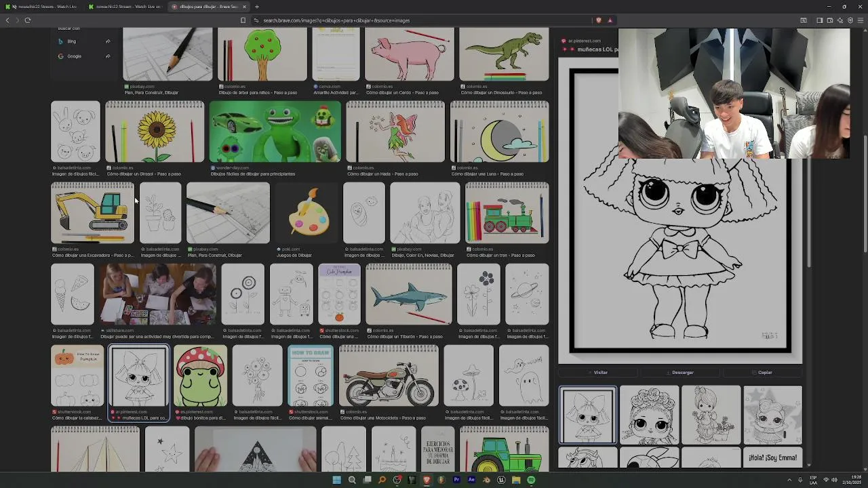Launch Spotify from the taskbar
The image size is (868, 488).
pyautogui.click(x=531, y=480)
